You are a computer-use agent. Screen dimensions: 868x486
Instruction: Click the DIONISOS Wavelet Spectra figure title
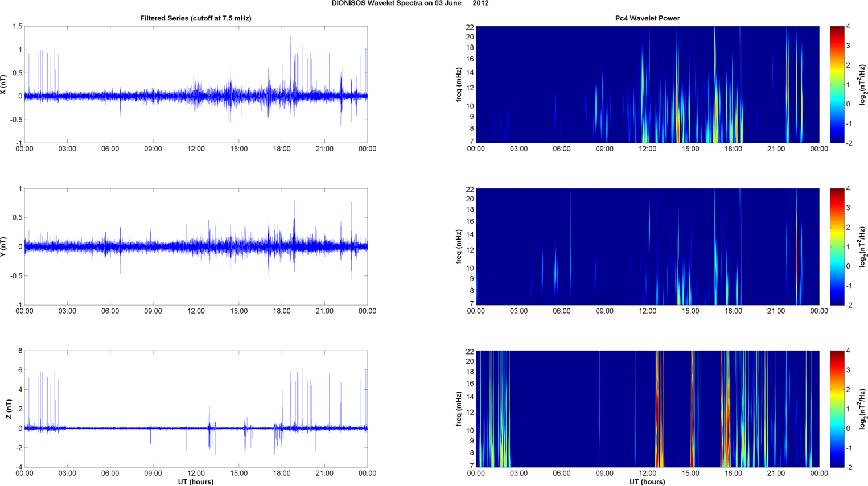point(410,3)
